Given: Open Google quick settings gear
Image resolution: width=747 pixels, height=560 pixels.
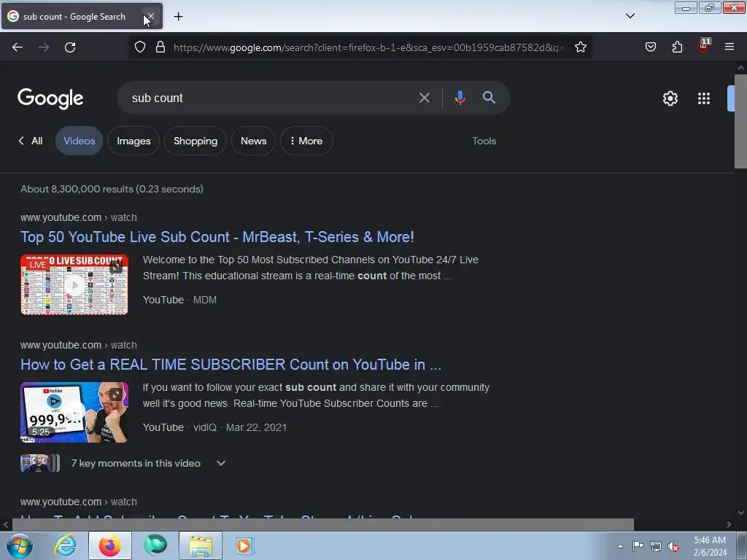Looking at the screenshot, I should 670,98.
